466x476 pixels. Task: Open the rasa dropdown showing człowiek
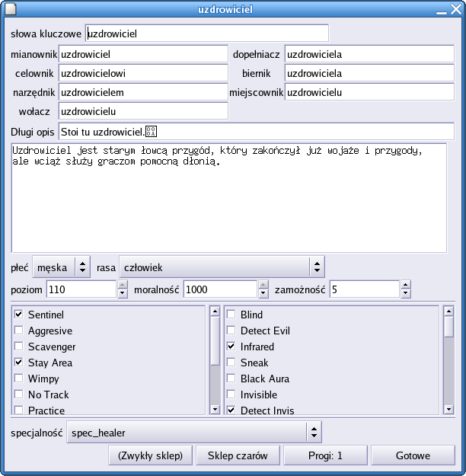[222, 267]
